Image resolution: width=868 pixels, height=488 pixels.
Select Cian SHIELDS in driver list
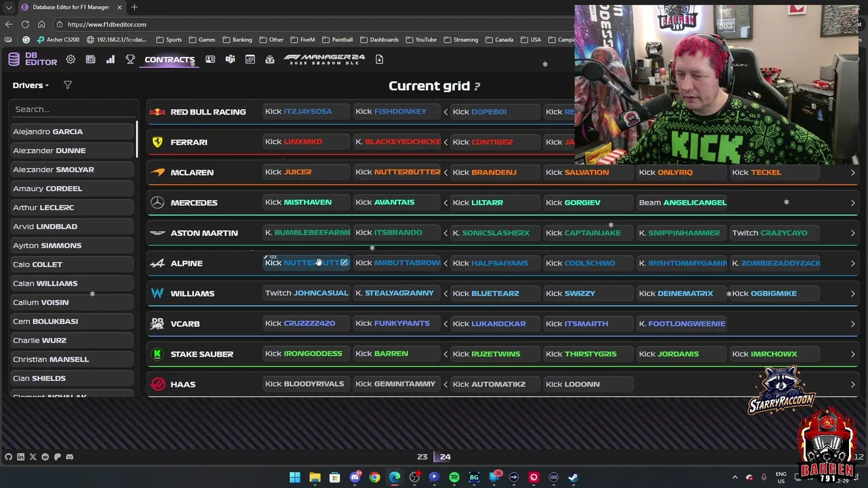point(72,378)
